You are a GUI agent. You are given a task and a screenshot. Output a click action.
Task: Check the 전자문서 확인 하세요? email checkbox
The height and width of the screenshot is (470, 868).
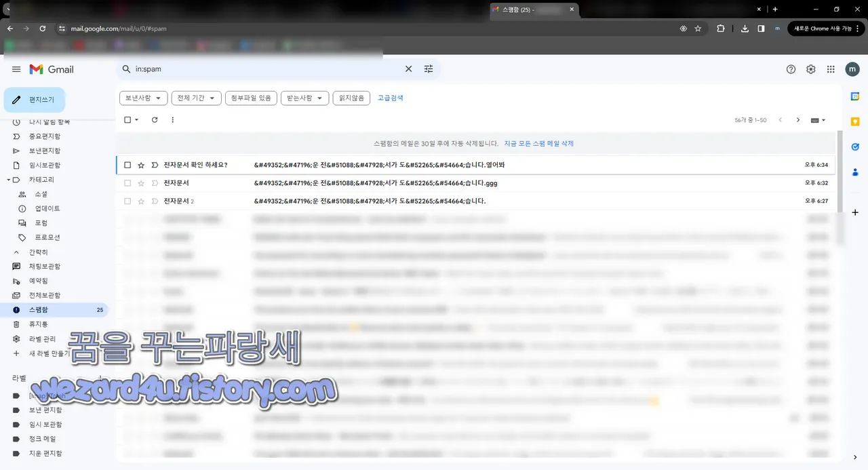[127, 165]
